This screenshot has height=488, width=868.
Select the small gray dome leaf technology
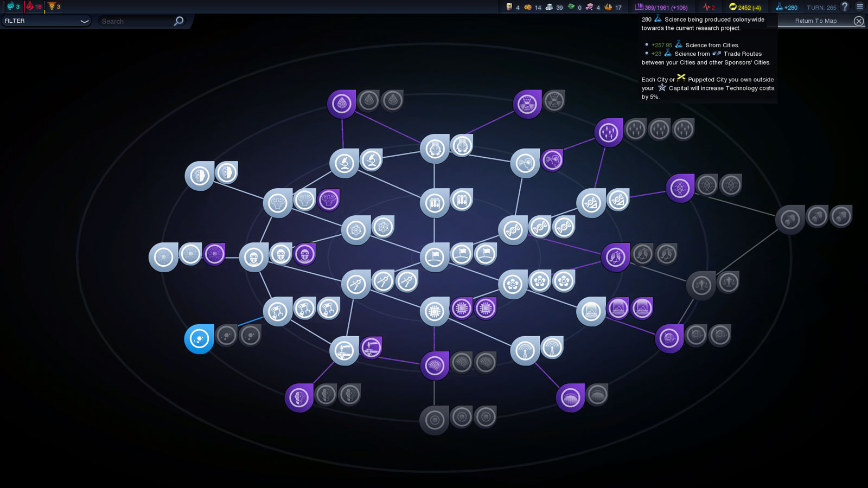597,394
